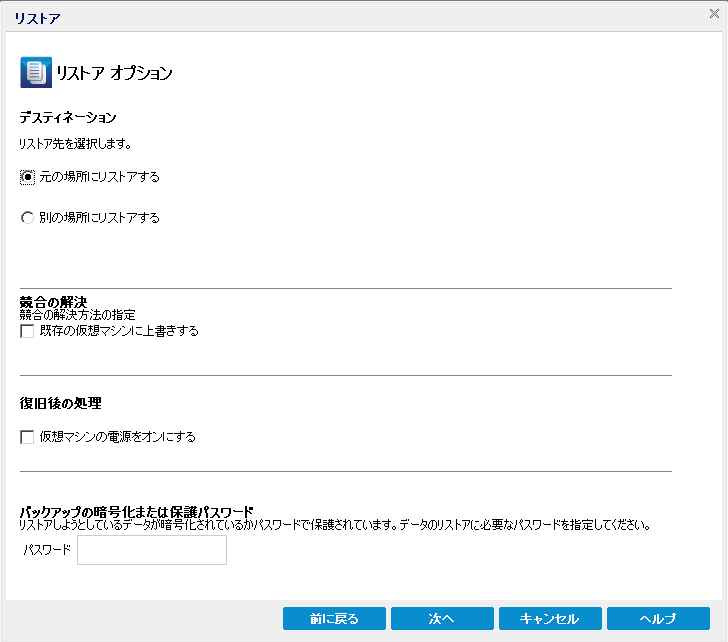Screen dimensions: 728x642
Task: Go to next step with 次へ
Action: coord(442,618)
